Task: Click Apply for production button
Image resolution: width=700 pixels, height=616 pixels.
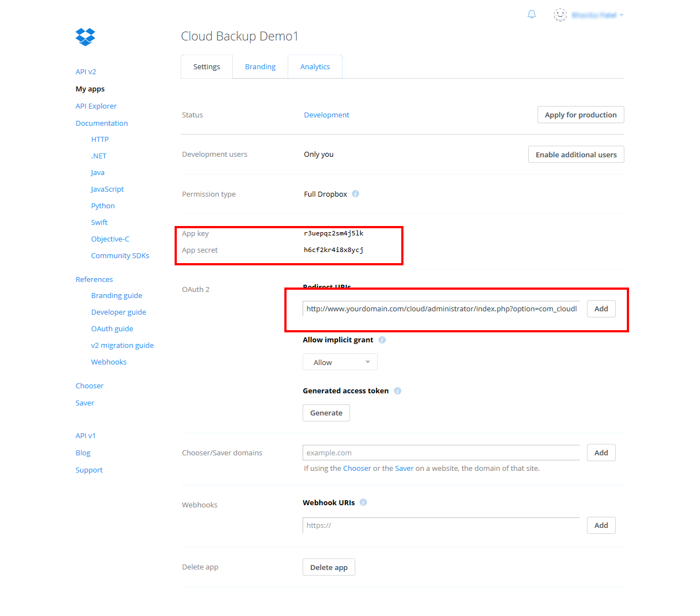Action: click(581, 115)
